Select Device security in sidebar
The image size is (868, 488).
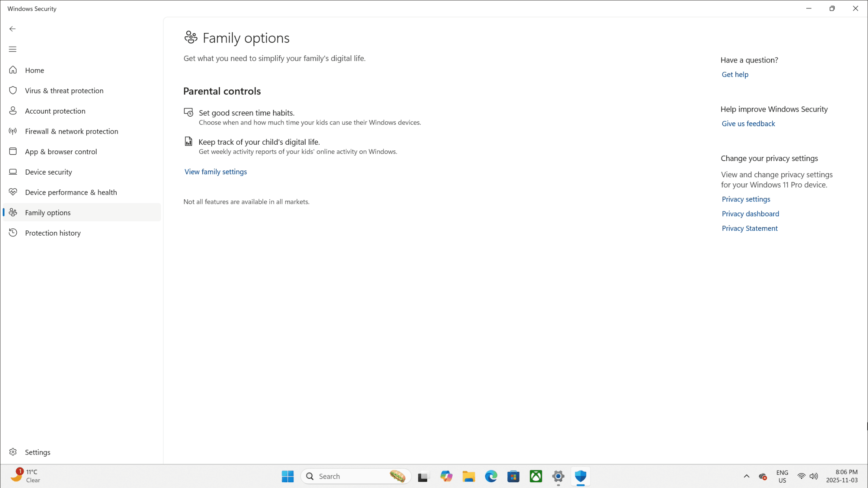pos(48,172)
